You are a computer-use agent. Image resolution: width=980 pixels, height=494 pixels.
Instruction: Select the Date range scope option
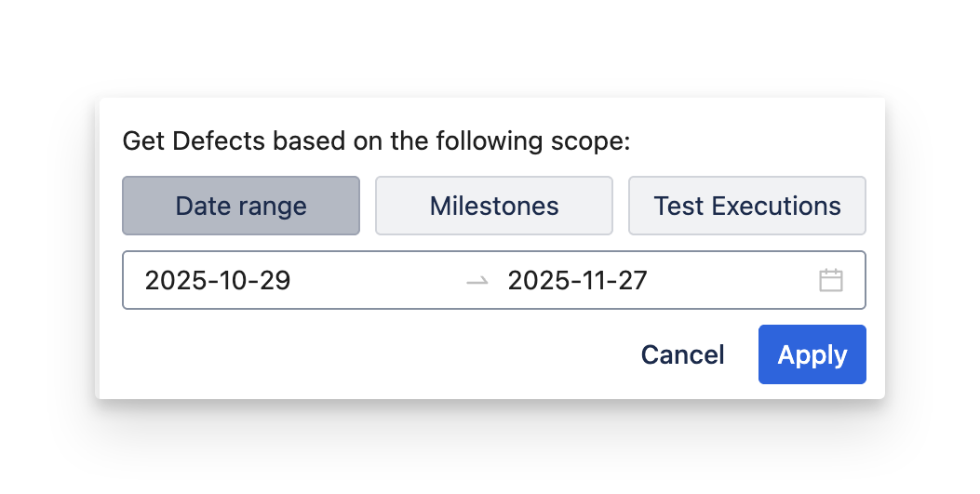[241, 206]
